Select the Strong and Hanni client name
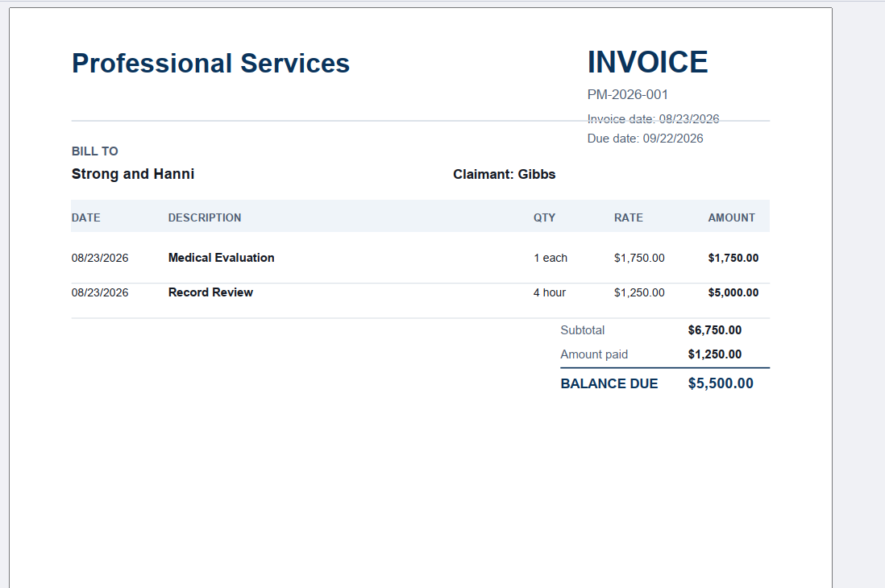This screenshot has height=588, width=885. point(133,174)
